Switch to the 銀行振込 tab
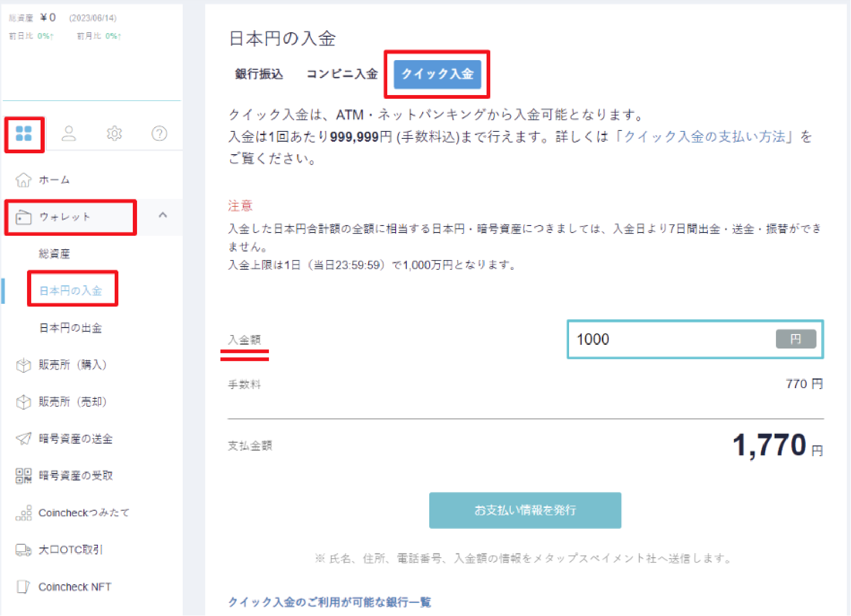 [x=259, y=74]
